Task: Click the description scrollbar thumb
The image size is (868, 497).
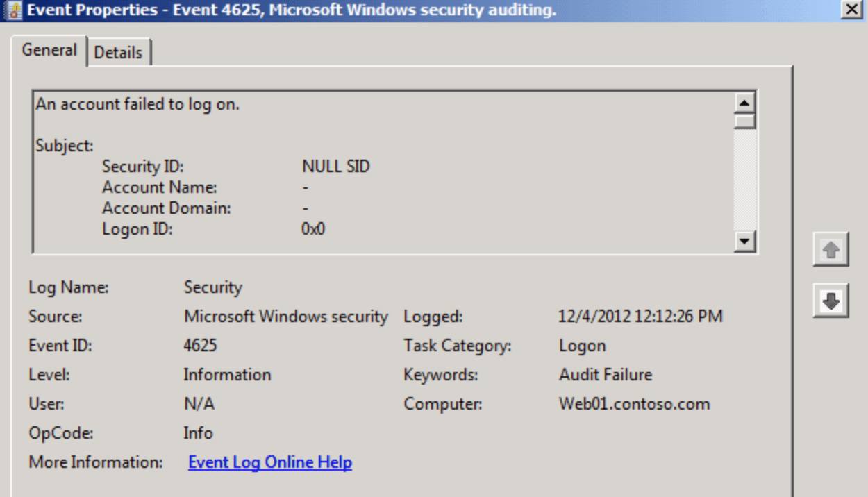Action: (745, 121)
